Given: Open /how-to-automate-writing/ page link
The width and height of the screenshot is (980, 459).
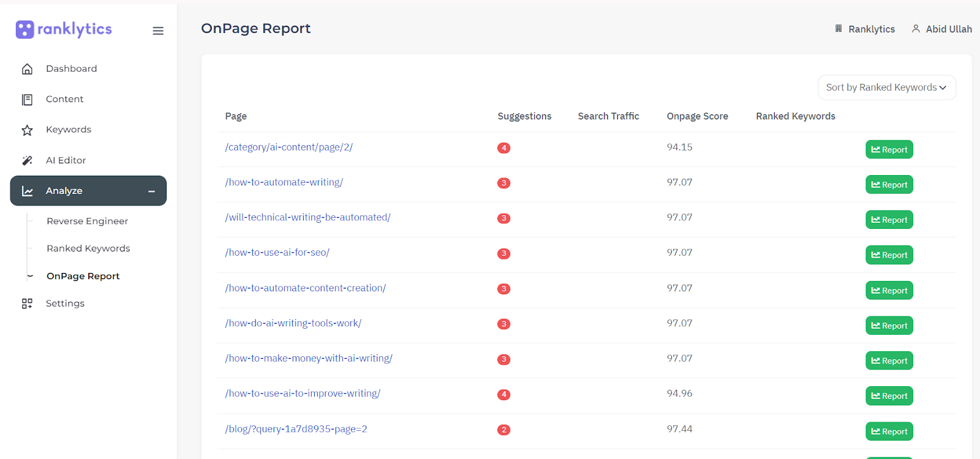Looking at the screenshot, I should [284, 182].
